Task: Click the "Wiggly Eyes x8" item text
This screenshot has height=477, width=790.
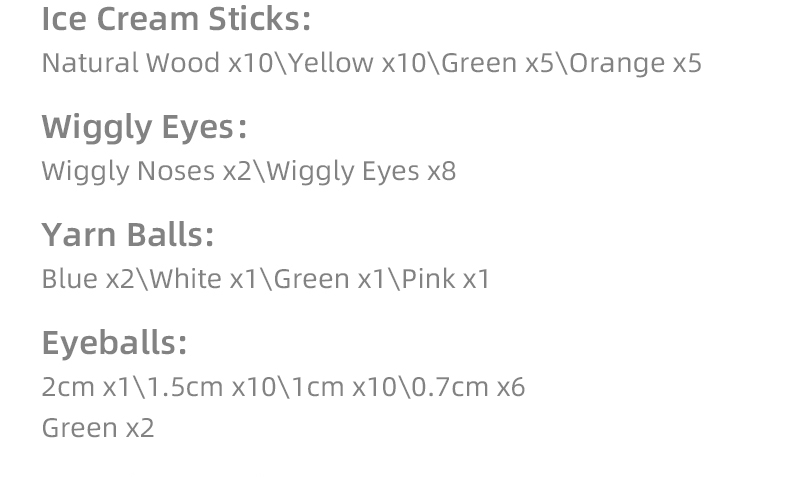Action: pos(361,171)
